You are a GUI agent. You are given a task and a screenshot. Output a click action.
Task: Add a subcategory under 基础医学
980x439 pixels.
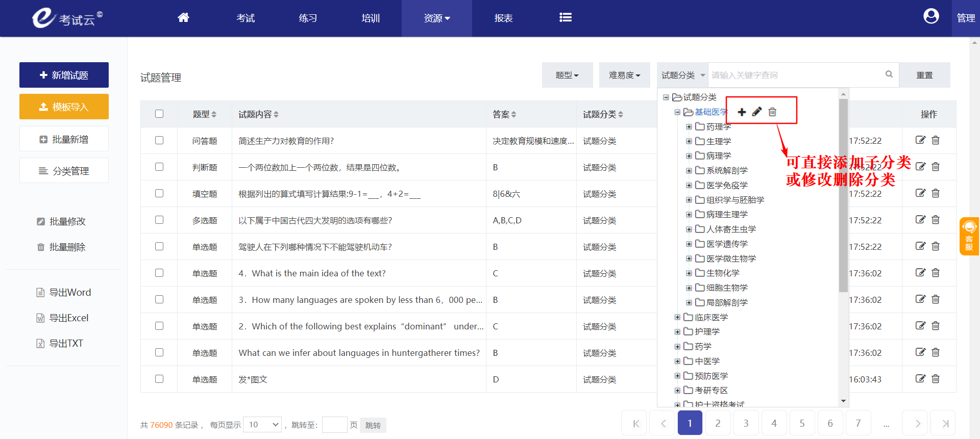pyautogui.click(x=742, y=112)
